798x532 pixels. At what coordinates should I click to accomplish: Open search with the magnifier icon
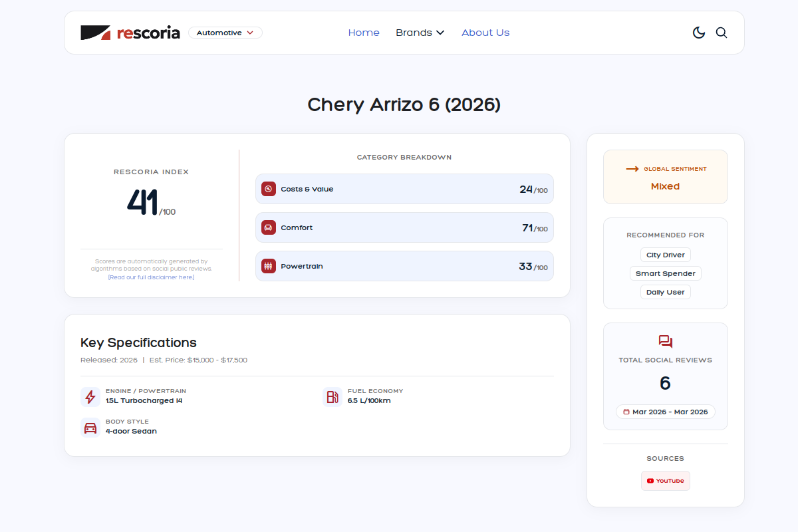coord(722,33)
